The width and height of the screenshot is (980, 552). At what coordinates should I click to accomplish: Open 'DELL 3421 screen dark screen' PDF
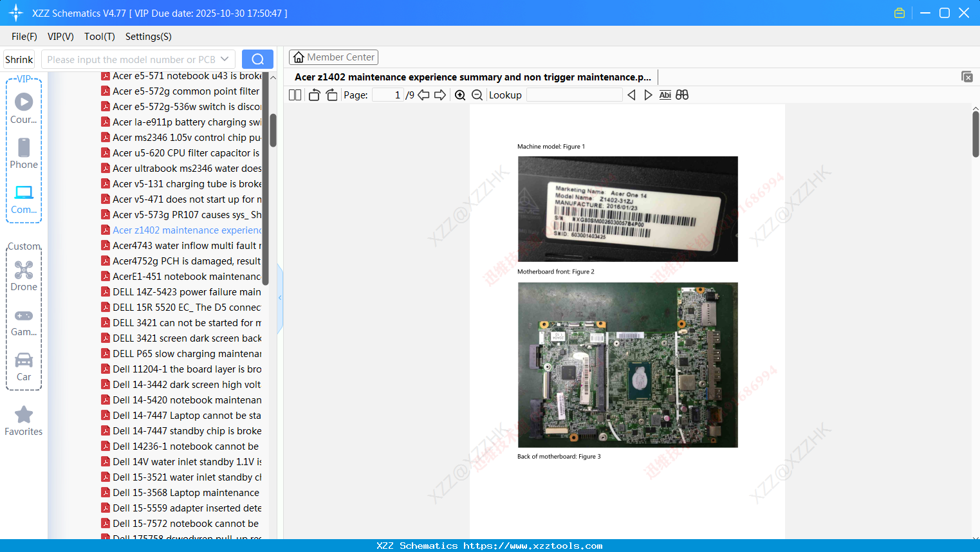[181, 338]
